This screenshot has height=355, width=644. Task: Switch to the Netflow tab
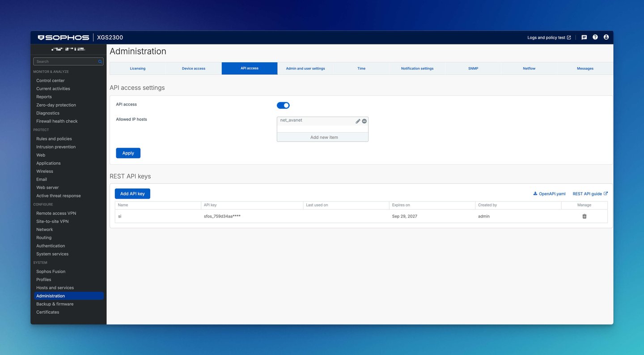click(529, 68)
